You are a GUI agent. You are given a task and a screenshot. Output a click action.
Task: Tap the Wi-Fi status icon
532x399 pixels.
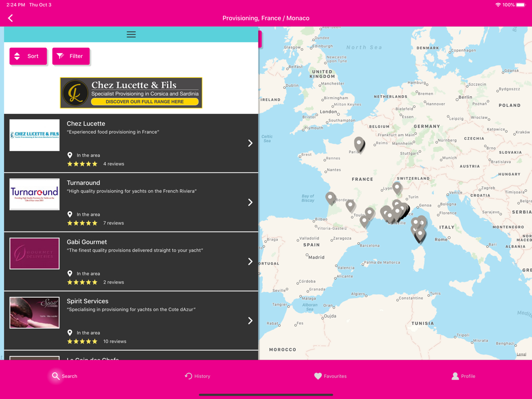[x=498, y=5]
